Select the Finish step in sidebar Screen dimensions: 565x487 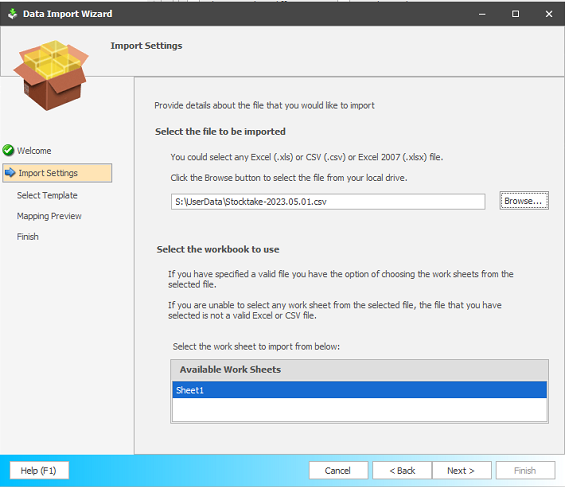[x=28, y=237]
